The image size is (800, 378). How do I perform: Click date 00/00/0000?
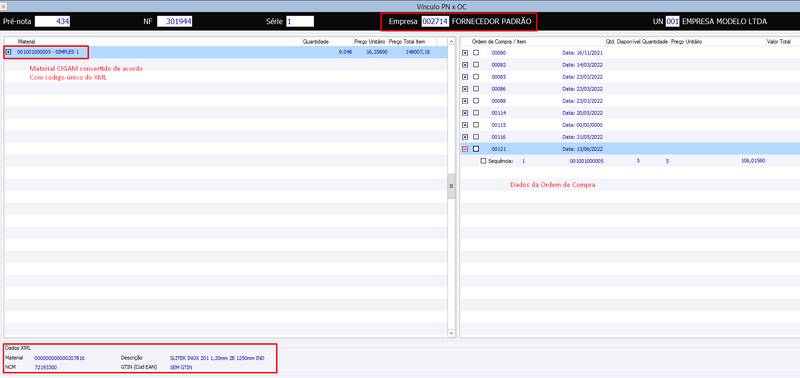[x=582, y=125]
